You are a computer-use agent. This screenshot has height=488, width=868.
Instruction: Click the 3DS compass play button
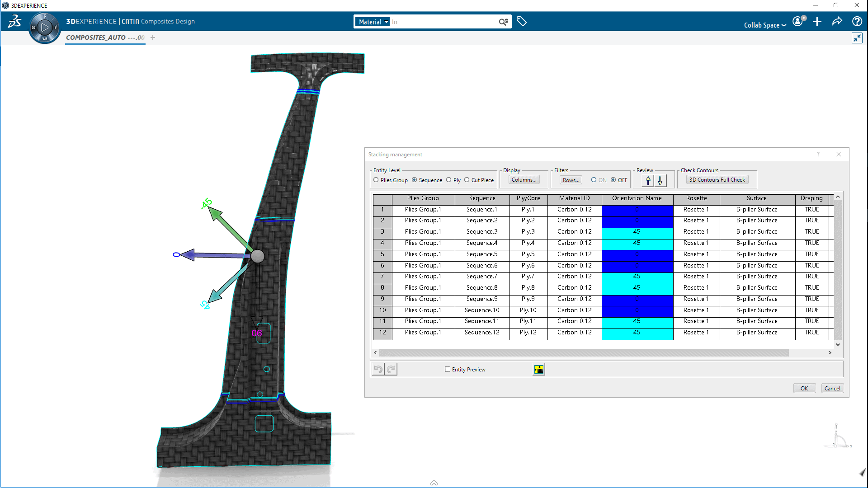(44, 28)
